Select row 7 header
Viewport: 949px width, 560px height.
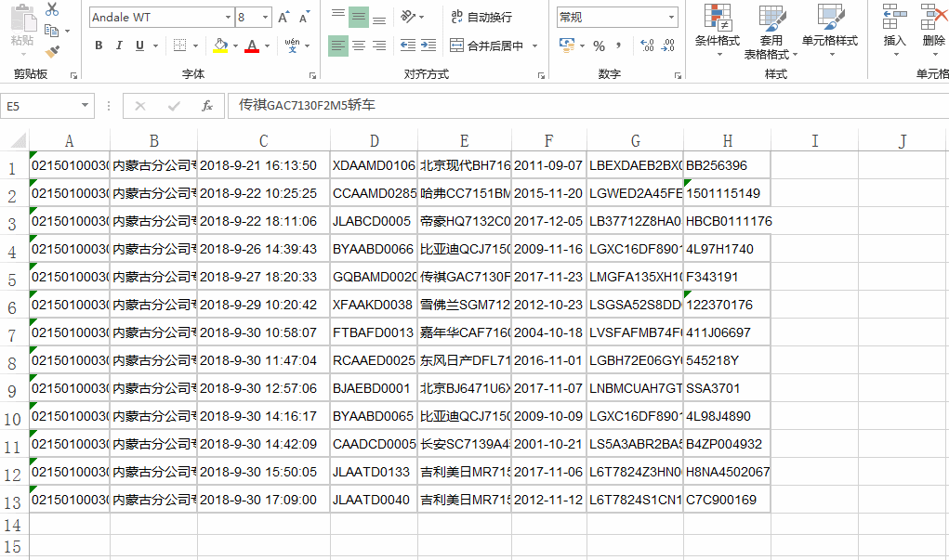(13, 333)
